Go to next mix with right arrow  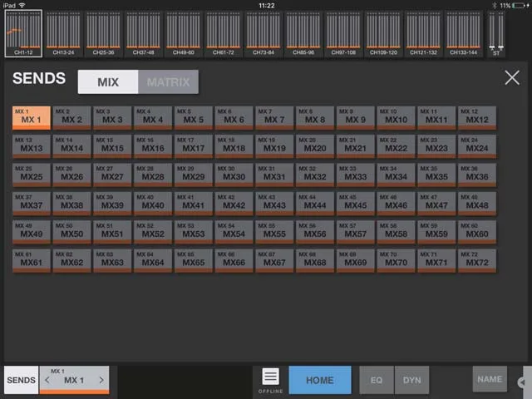tap(101, 381)
